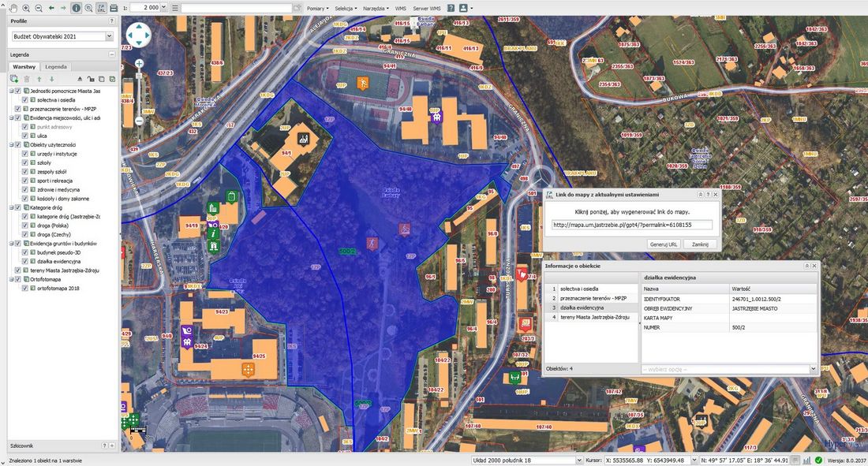The image size is (868, 466).
Task: Open the Układ 2000 południk 18 dropdown
Action: tap(524, 460)
